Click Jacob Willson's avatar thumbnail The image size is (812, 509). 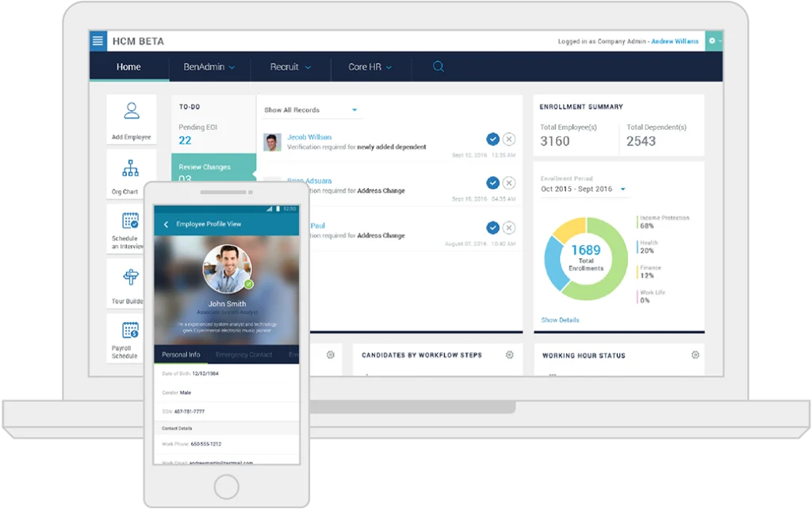[x=273, y=142]
